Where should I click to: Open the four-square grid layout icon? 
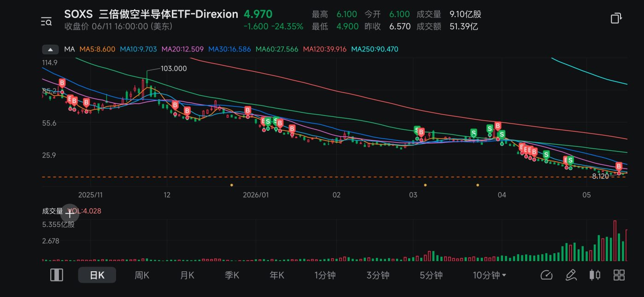[619, 275]
